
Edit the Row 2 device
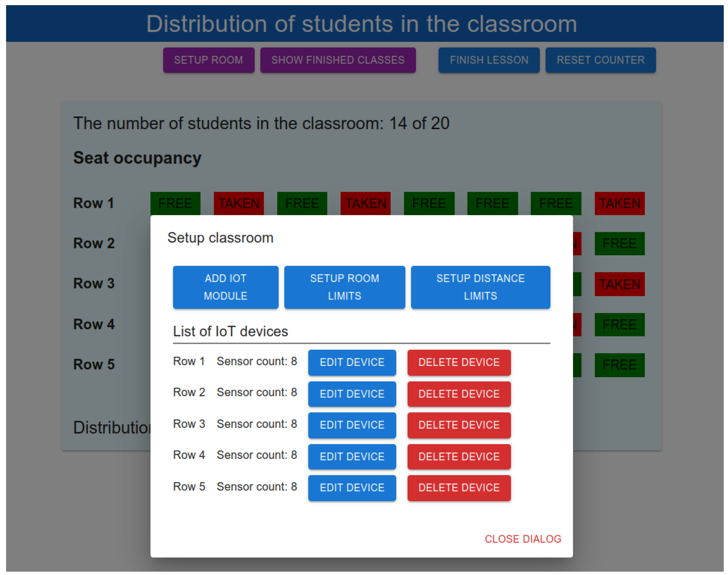[x=352, y=394]
